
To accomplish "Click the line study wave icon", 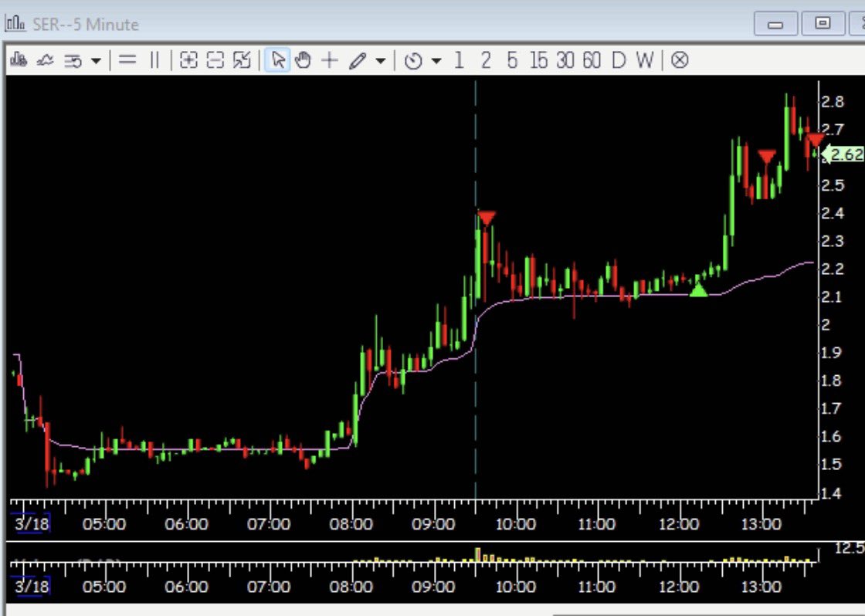I will pos(45,60).
